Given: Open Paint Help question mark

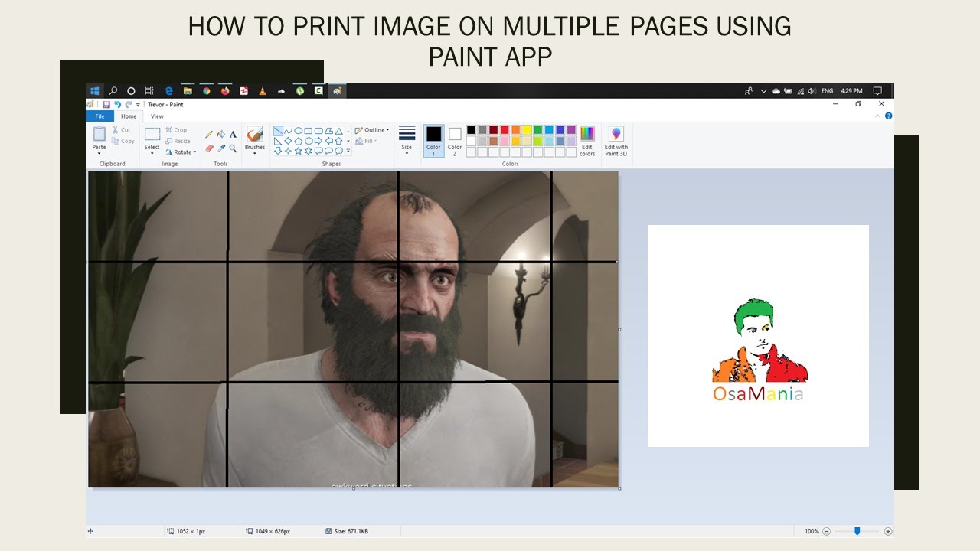Looking at the screenshot, I should coord(888,116).
